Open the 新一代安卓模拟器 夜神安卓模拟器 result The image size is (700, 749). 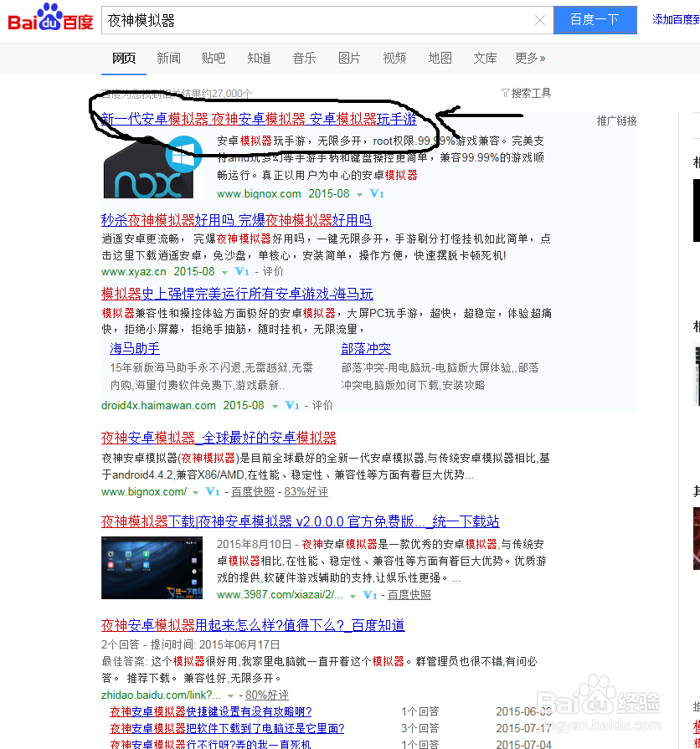pyautogui.click(x=259, y=119)
